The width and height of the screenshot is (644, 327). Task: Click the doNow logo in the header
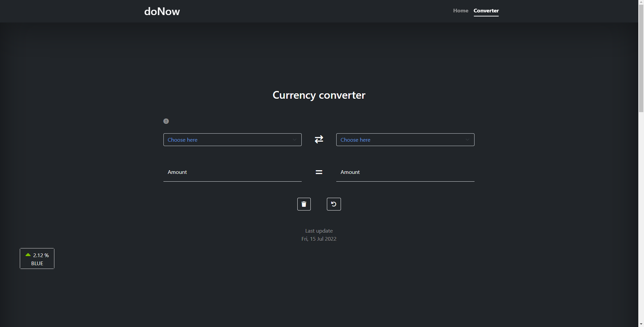click(x=162, y=11)
